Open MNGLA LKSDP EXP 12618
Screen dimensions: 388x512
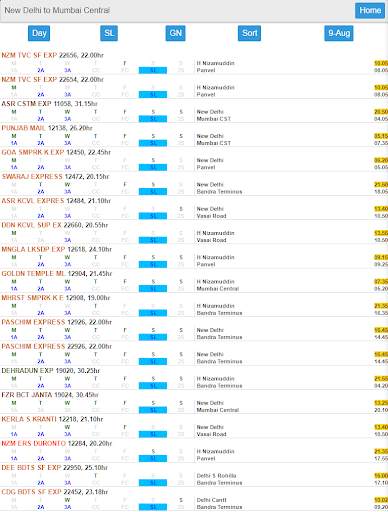tap(57, 249)
